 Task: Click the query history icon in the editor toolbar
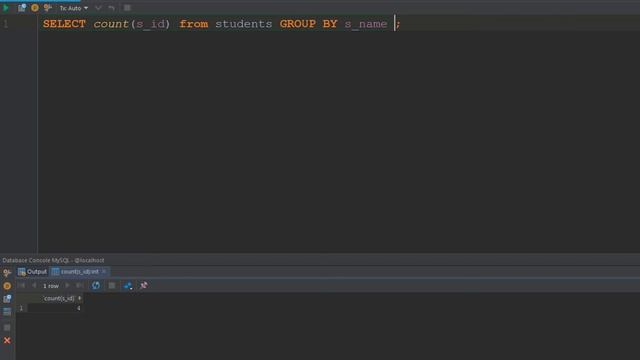coord(22,8)
